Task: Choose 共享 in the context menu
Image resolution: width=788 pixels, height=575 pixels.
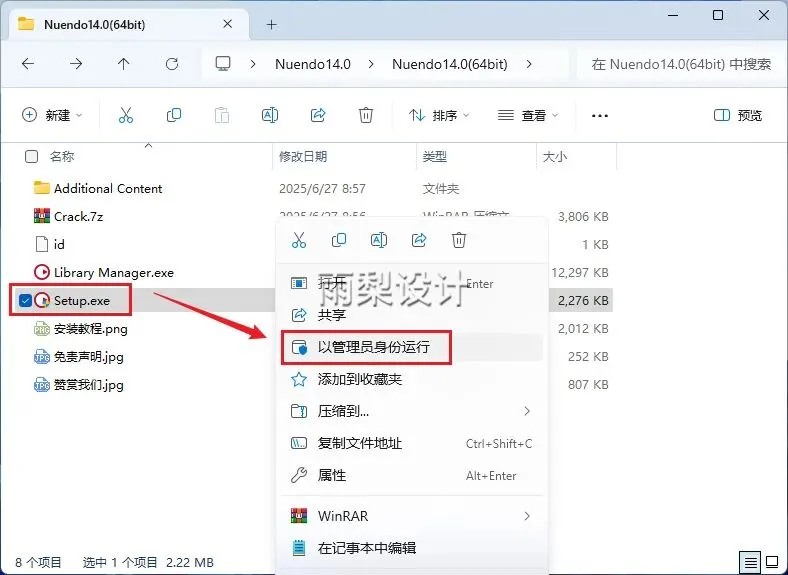Action: click(x=412, y=315)
